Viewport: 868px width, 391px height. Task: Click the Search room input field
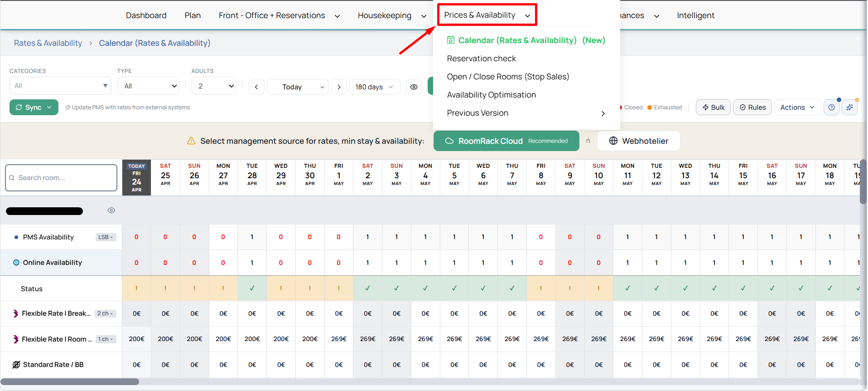[61, 178]
